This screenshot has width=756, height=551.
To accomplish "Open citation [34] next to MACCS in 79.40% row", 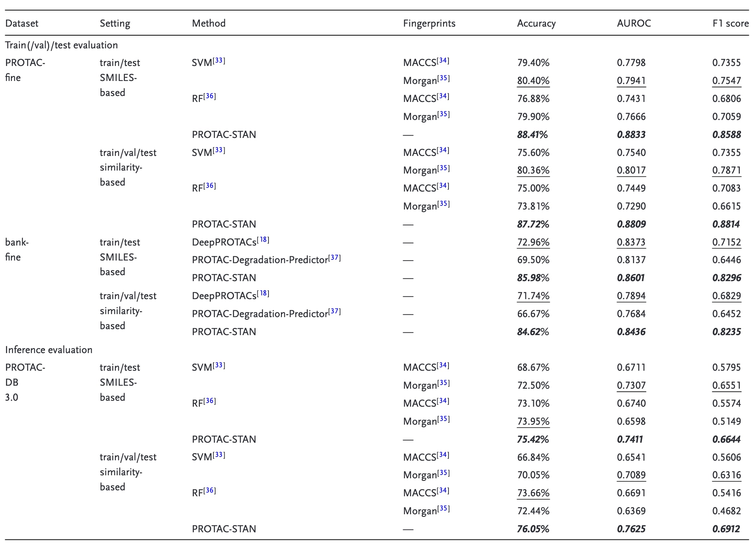I will pyautogui.click(x=443, y=60).
